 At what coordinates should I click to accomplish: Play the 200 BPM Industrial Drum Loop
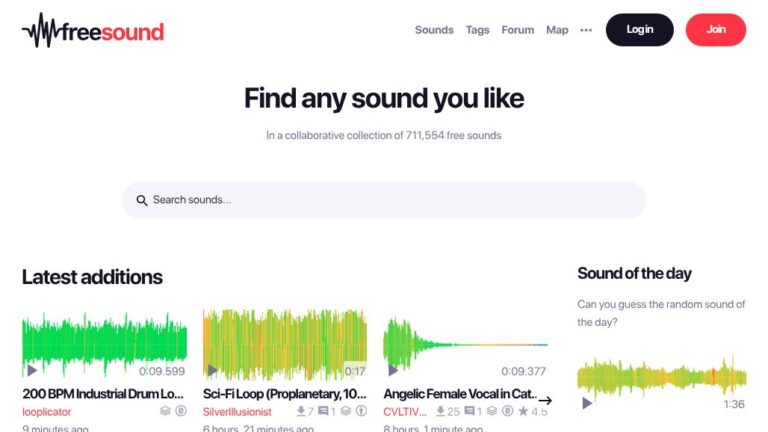[32, 370]
